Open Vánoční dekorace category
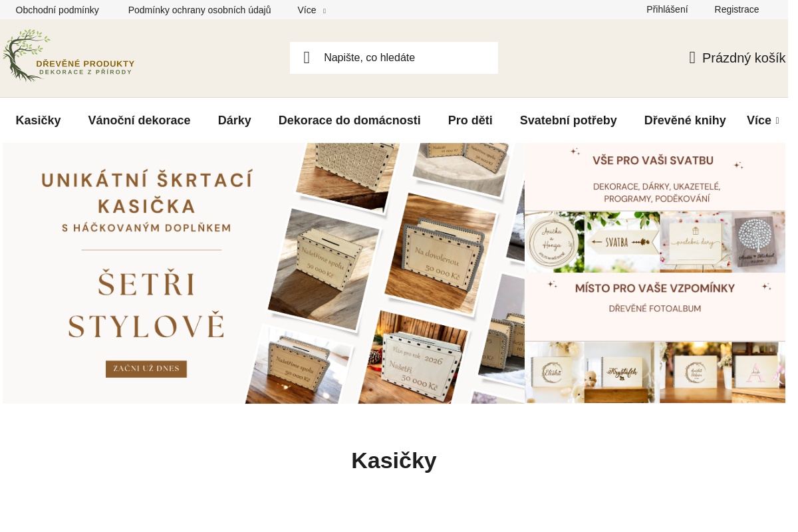Image resolution: width=798 pixels, height=532 pixels. click(139, 120)
